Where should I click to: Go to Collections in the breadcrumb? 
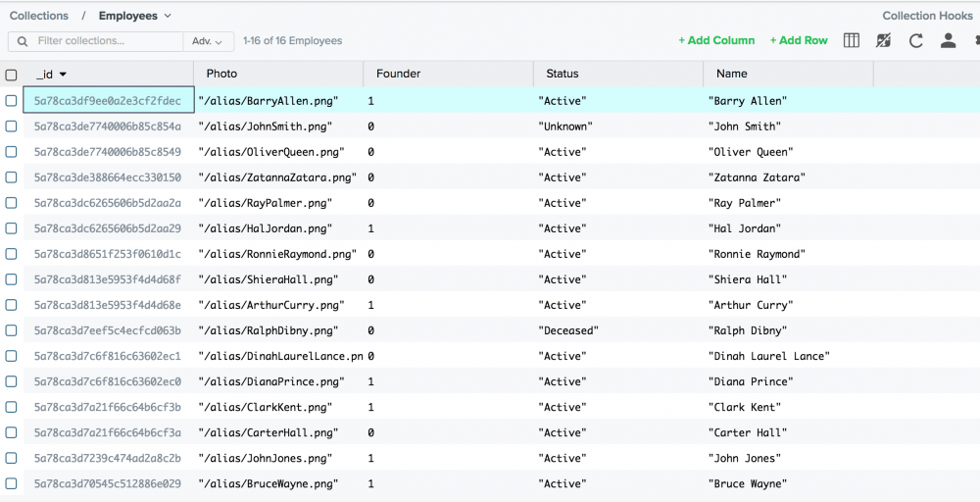[x=39, y=16]
